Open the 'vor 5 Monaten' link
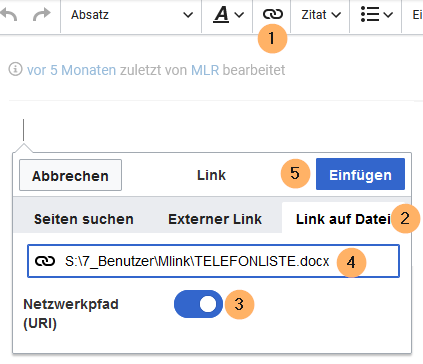This screenshot has width=423, height=364. pyautogui.click(x=71, y=70)
